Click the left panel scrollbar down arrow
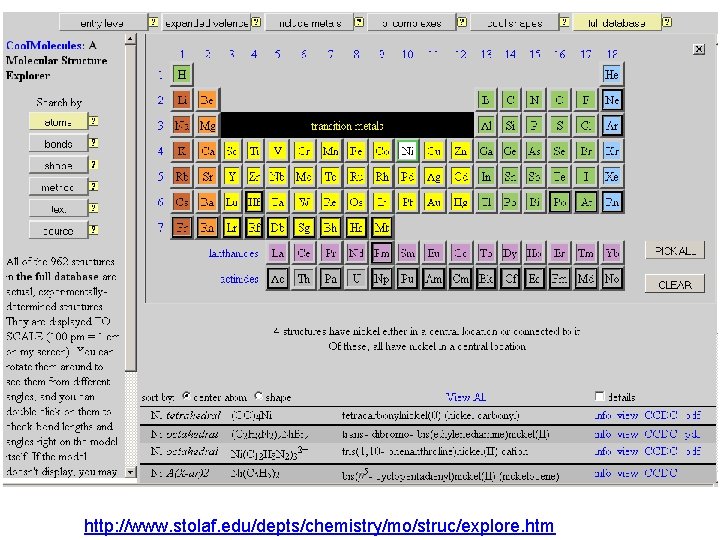The height and width of the screenshot is (540, 720). click(x=130, y=472)
